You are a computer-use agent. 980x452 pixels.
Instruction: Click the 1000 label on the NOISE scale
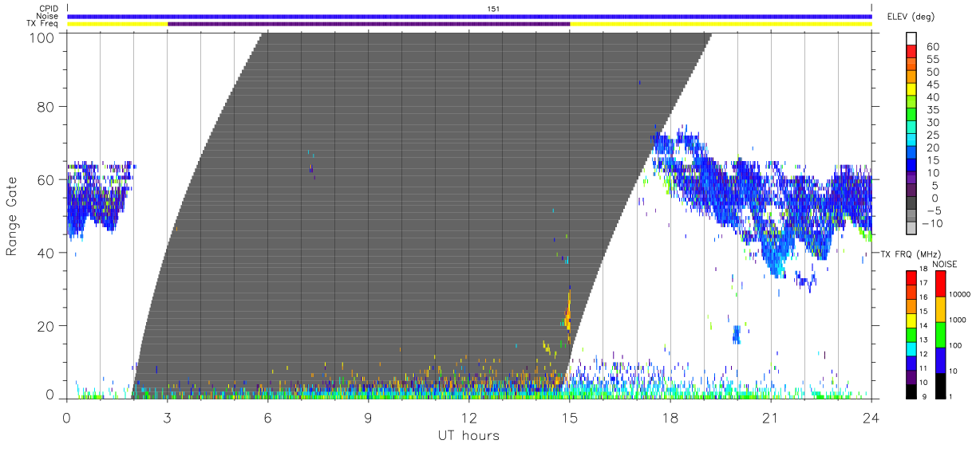tap(959, 320)
